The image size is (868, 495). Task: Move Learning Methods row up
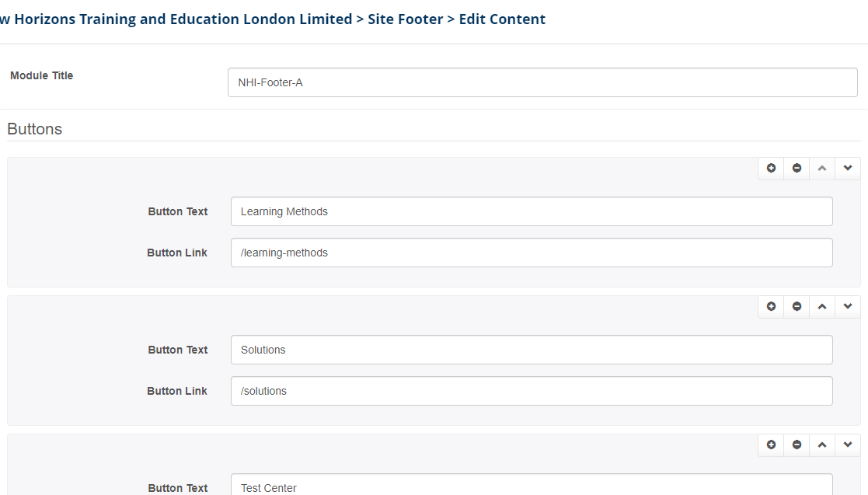(822, 169)
